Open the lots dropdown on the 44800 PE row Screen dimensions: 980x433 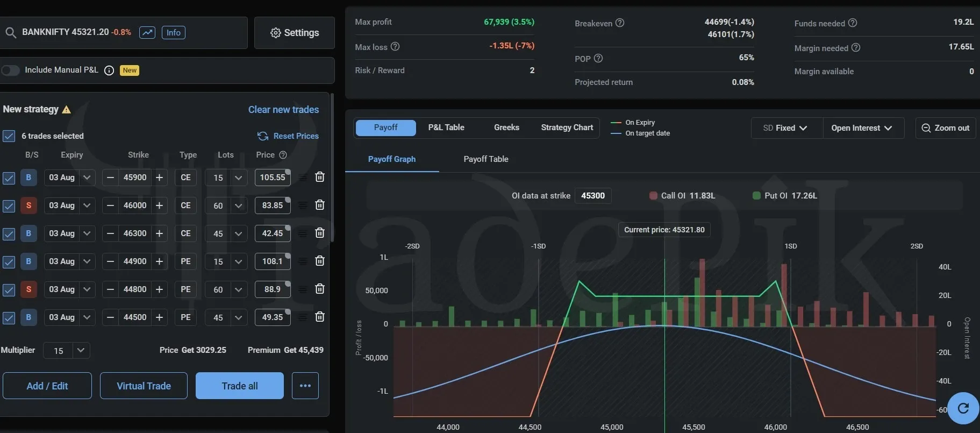[226, 289]
